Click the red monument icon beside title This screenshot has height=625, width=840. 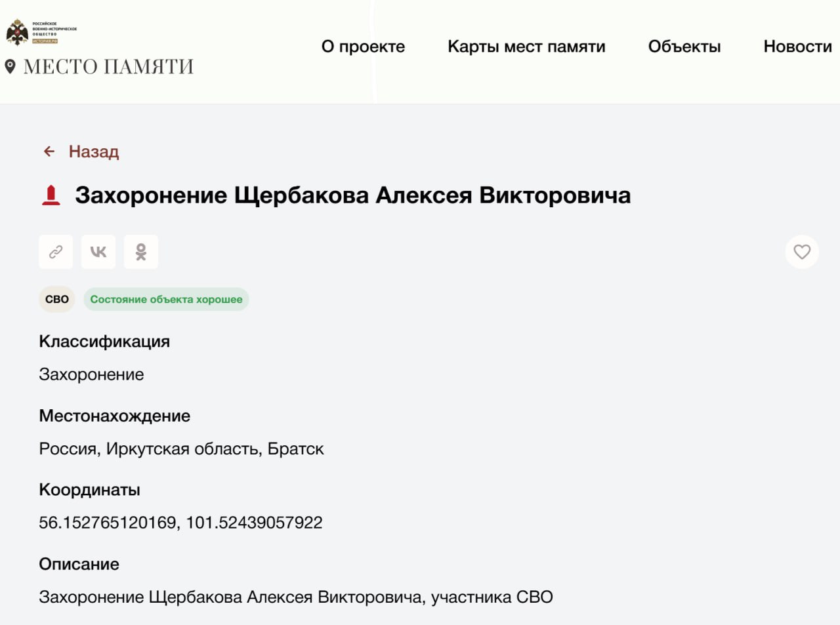[x=51, y=195]
